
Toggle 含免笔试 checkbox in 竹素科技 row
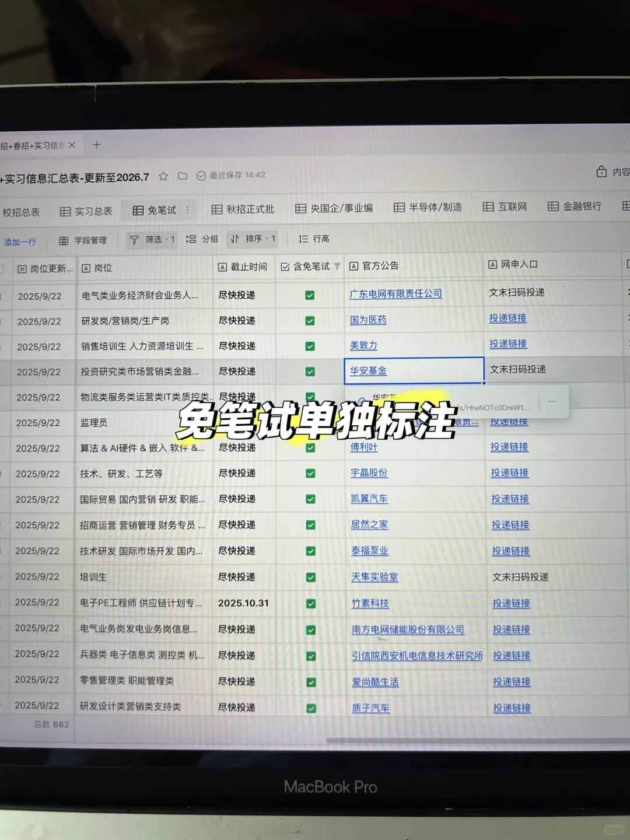[x=311, y=604]
